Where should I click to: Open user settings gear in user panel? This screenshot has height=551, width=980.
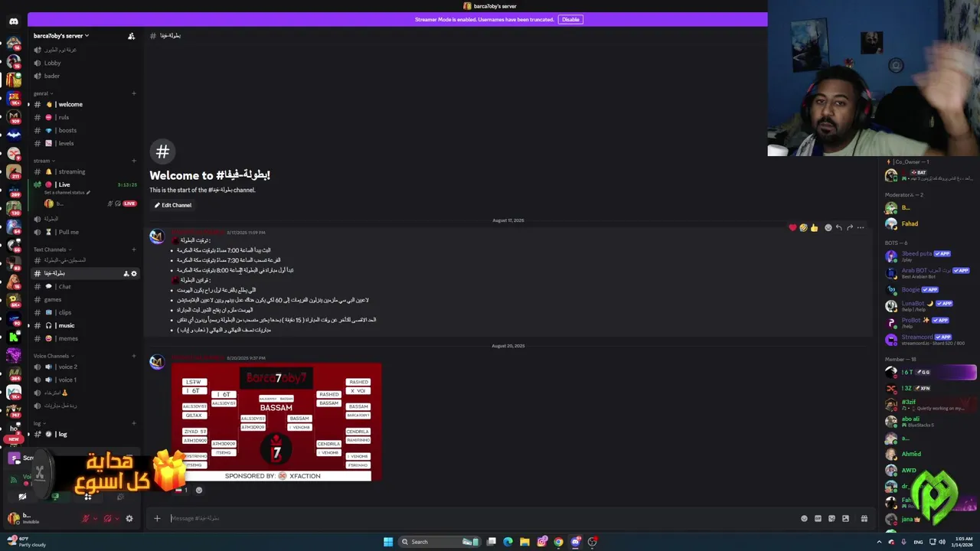[x=129, y=518]
